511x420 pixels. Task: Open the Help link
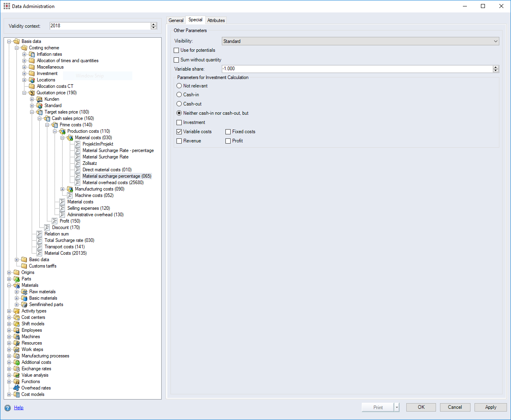click(x=18, y=408)
